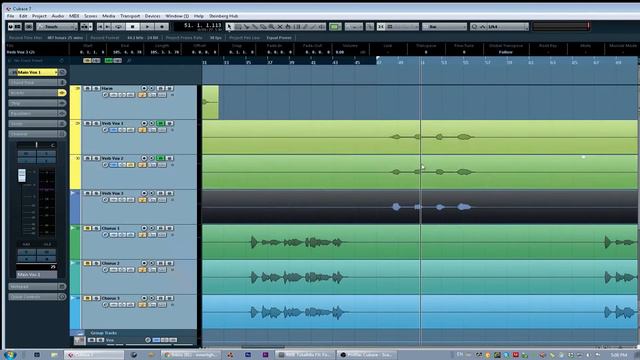Image resolution: width=640 pixels, height=360 pixels.
Task: Enable Write automation on Verb Vox 3
Action: point(169,193)
